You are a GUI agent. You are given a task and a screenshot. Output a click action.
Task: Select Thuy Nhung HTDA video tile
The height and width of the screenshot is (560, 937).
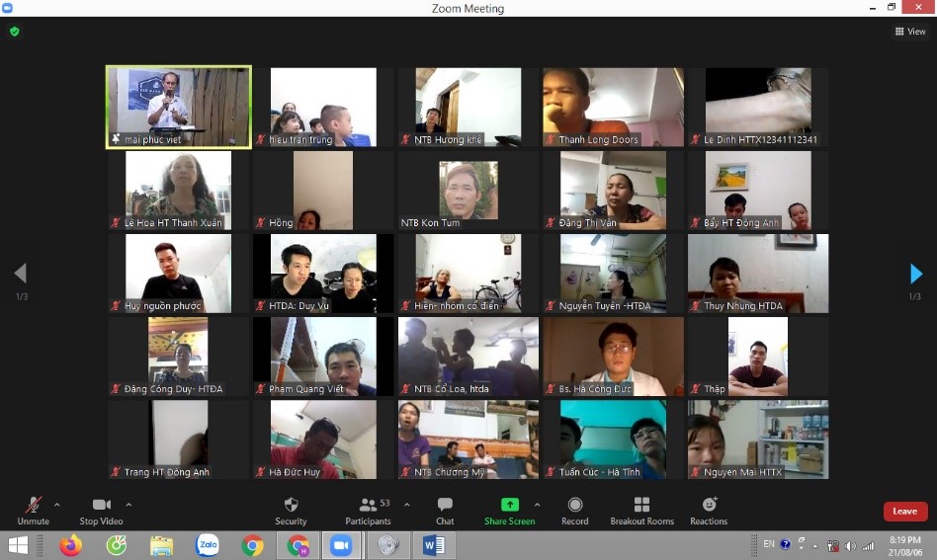(x=758, y=274)
